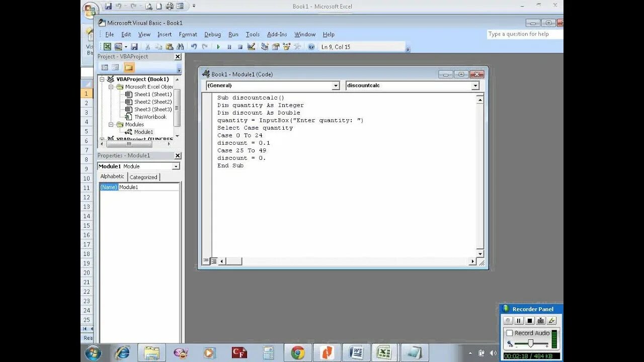Click the Break pause icon in VBA toolbar

[x=229, y=47]
